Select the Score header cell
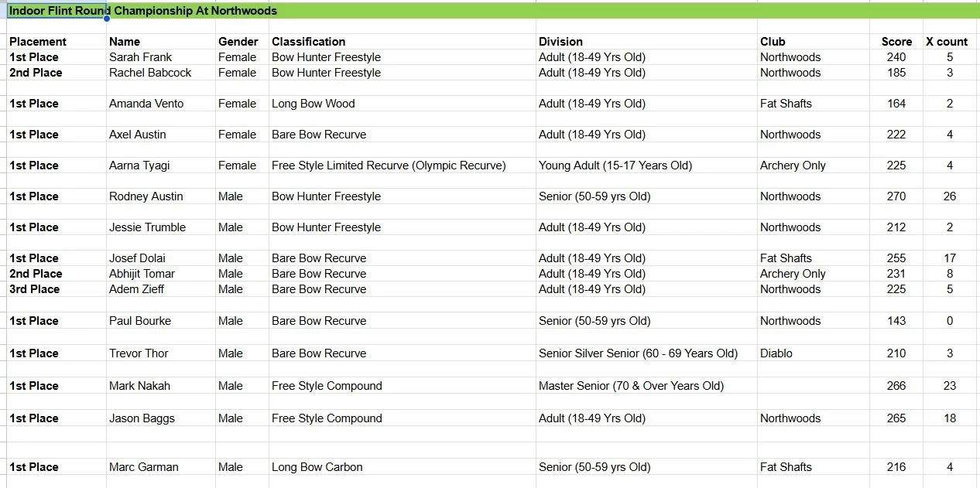This screenshot has height=488, width=980. pyautogui.click(x=896, y=42)
